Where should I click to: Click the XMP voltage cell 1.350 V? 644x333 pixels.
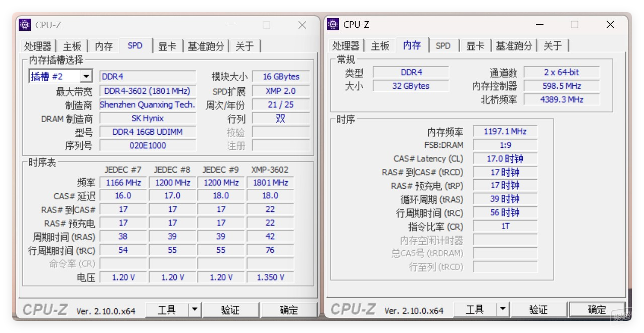270,277
